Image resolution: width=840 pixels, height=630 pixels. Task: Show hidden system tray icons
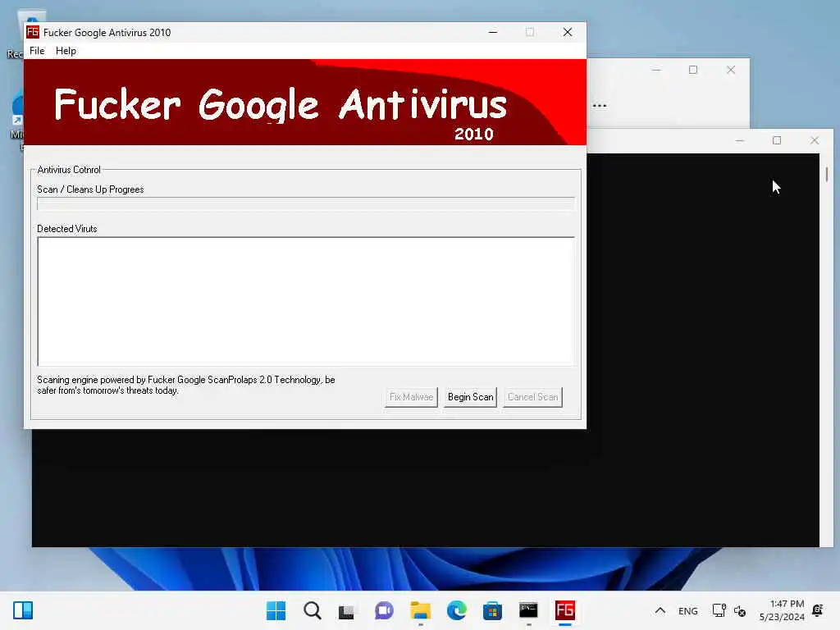(x=660, y=610)
